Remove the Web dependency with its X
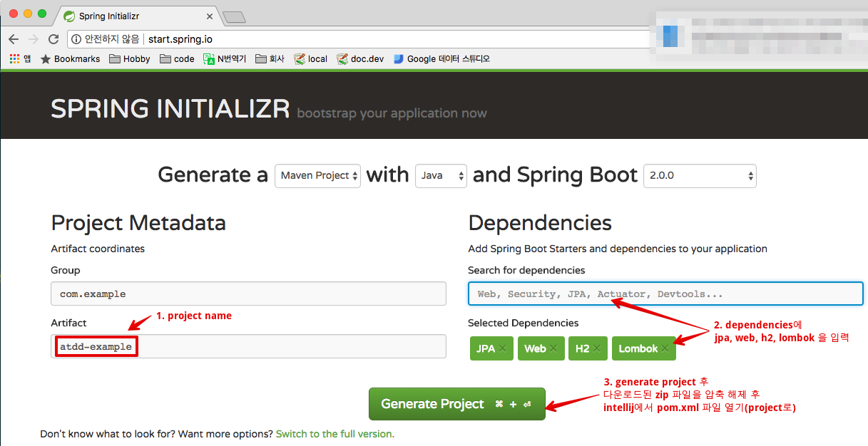This screenshot has width=868, height=446. click(x=553, y=348)
